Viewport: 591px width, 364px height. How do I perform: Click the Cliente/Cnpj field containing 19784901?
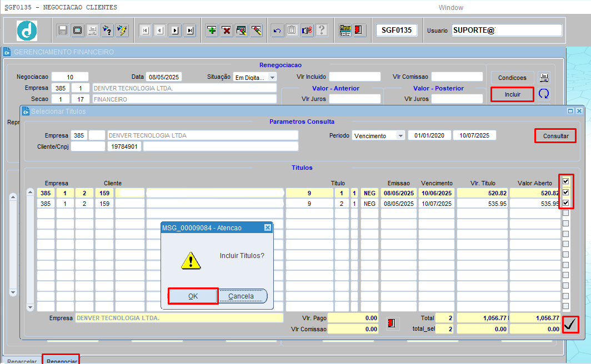[124, 146]
